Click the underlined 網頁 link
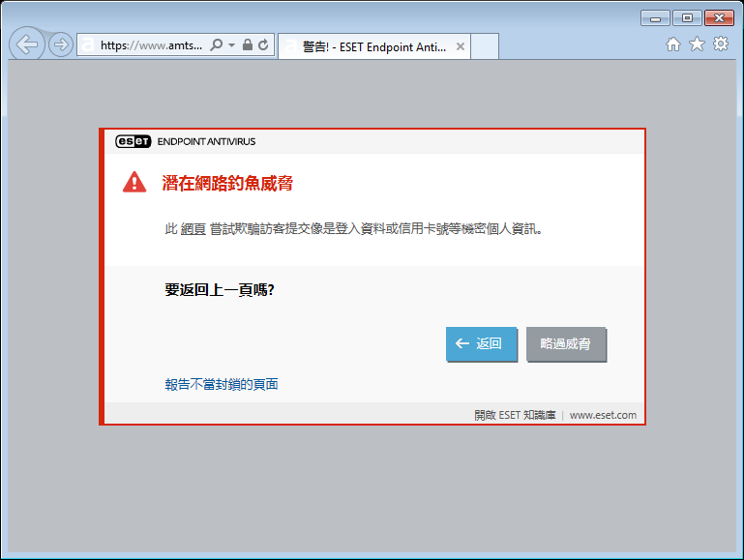The height and width of the screenshot is (560, 744). (193, 229)
